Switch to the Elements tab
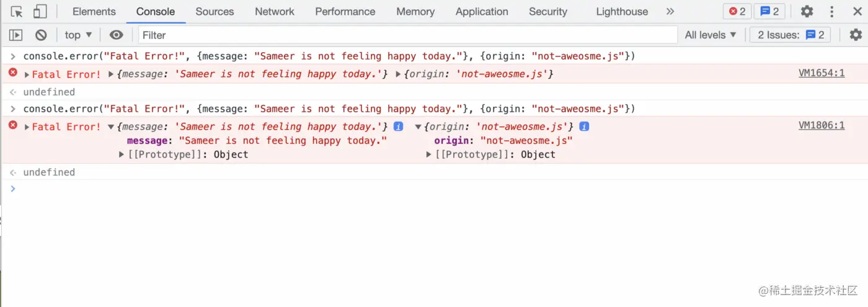 tap(94, 12)
